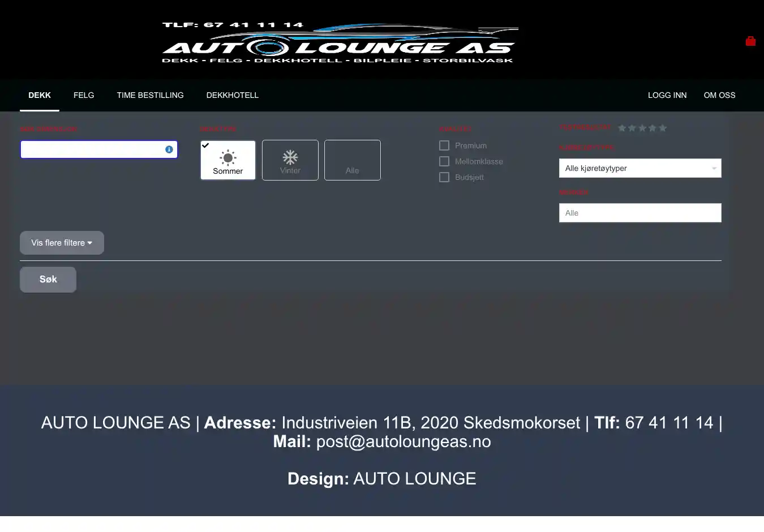Open the Alle kjøretøytyper dropdown
This screenshot has height=532, width=764.
[640, 168]
